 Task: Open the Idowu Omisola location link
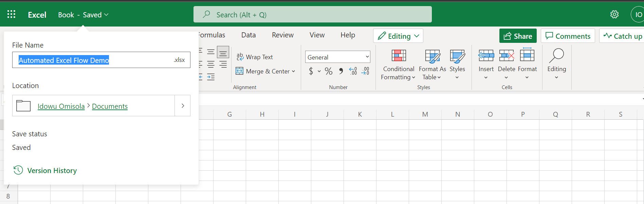point(61,106)
